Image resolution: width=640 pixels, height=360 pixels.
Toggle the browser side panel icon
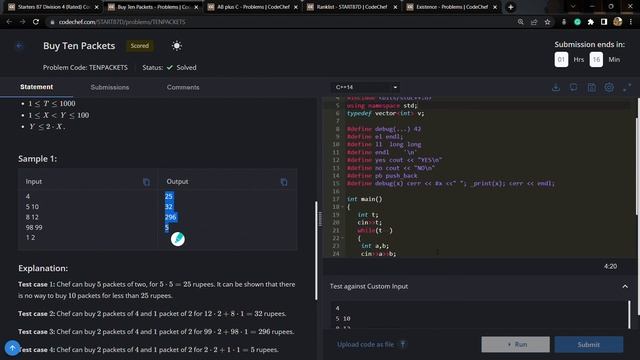pyautogui.click(x=604, y=22)
